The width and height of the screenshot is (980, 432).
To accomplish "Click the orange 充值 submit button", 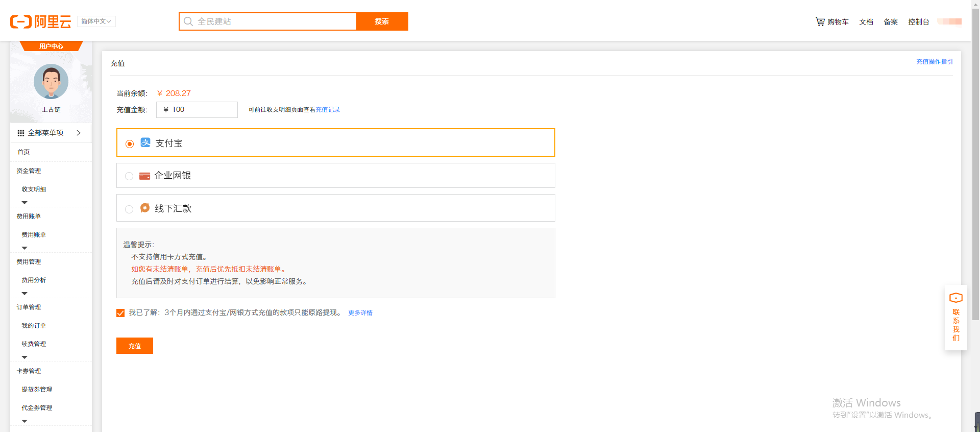I will tap(135, 346).
